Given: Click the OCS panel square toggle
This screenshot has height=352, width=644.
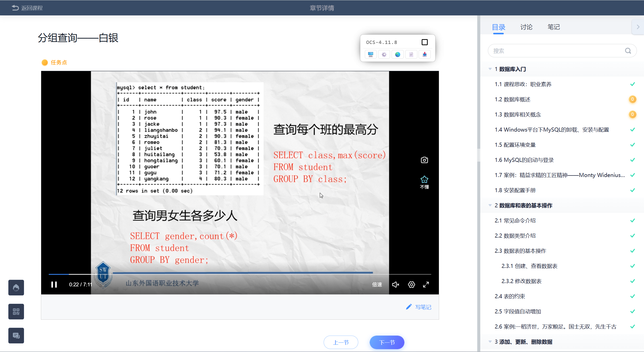Looking at the screenshot, I should [x=424, y=42].
